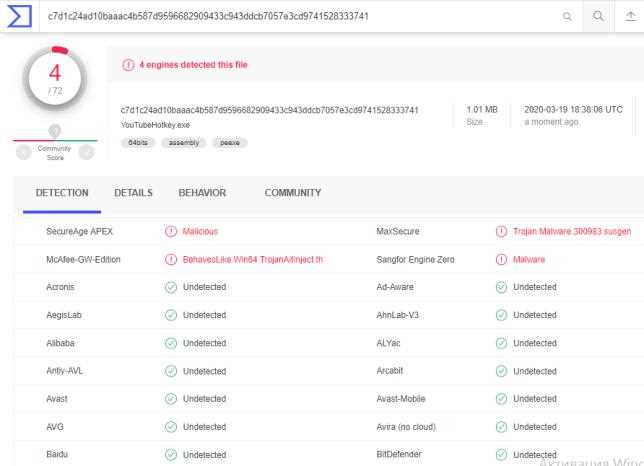Click the check icon in AVG row
The image size is (644, 466).
point(171,427)
